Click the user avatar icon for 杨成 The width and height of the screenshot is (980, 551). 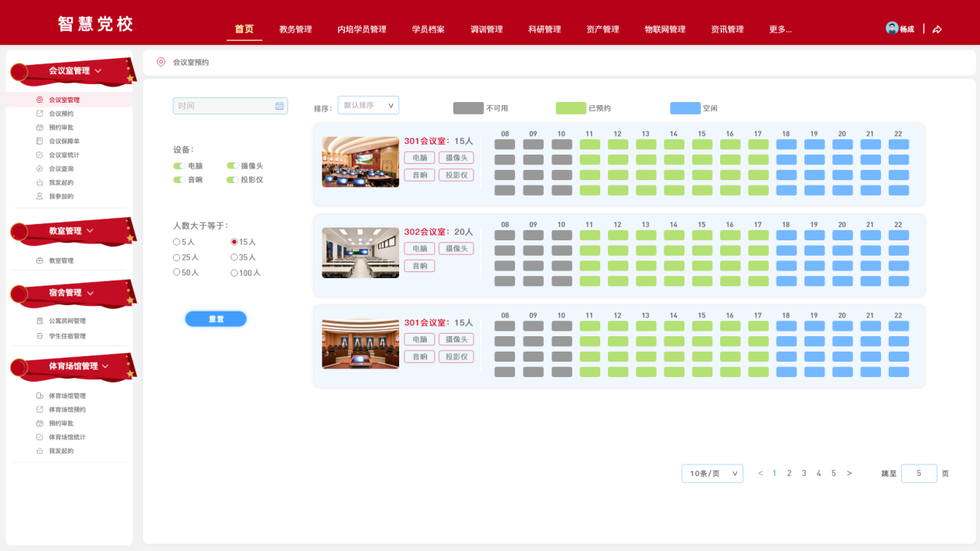tap(892, 29)
